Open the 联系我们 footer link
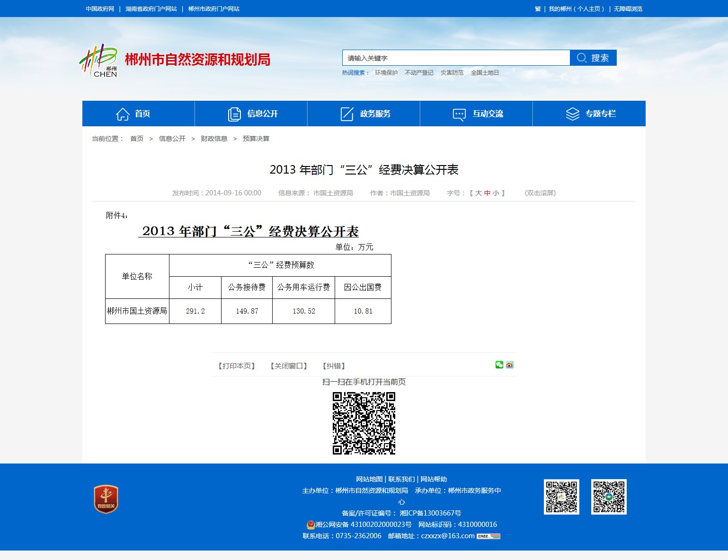Image resolution: width=728 pixels, height=560 pixels. click(x=401, y=479)
